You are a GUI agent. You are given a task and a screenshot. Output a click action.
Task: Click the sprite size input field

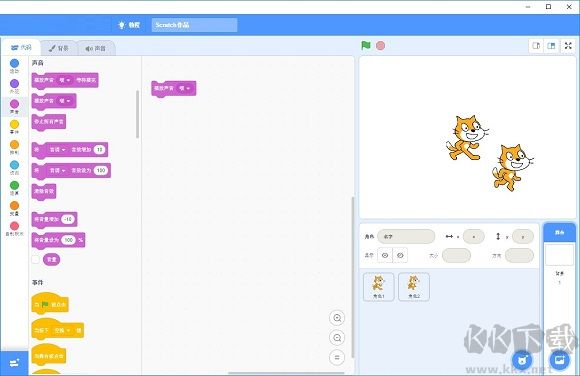tap(456, 255)
